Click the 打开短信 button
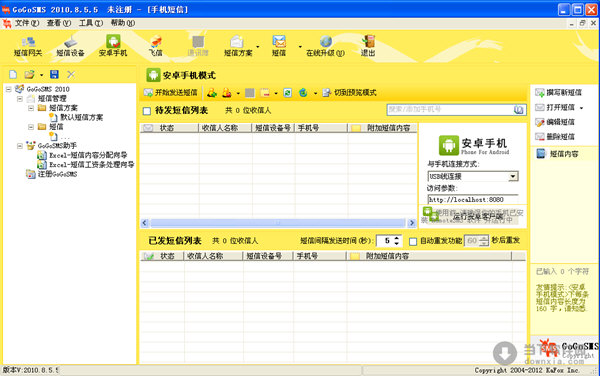Image resolution: width=600 pixels, height=376 pixels. (555, 107)
